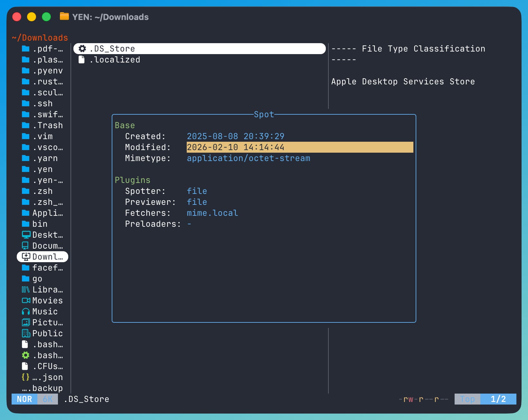Click the folder icon next to .pyenv
This screenshot has height=420, width=528.
(26, 71)
